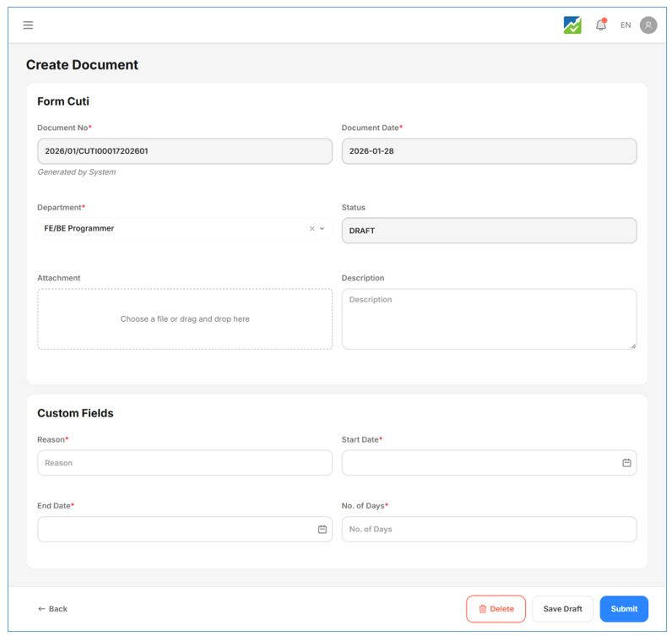The width and height of the screenshot is (672, 636).
Task: Click the DRAFT Status field
Action: click(489, 231)
